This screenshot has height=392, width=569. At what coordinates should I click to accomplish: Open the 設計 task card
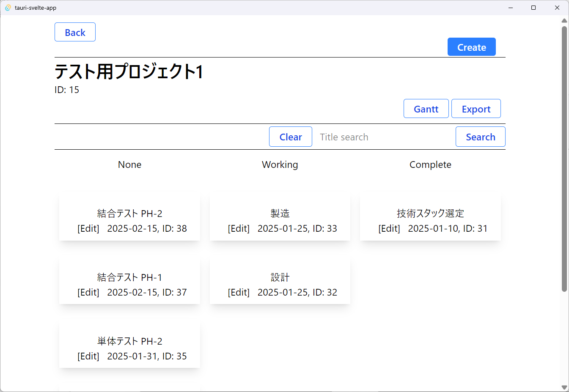280,277
